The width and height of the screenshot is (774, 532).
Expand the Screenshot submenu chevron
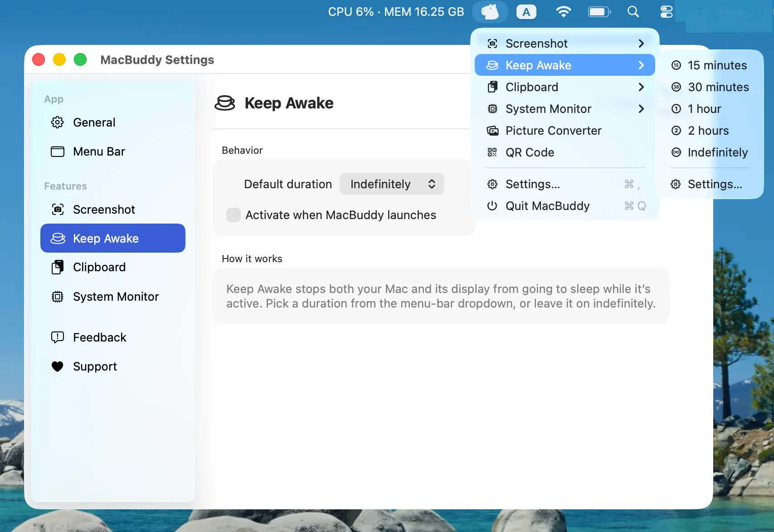tap(641, 44)
